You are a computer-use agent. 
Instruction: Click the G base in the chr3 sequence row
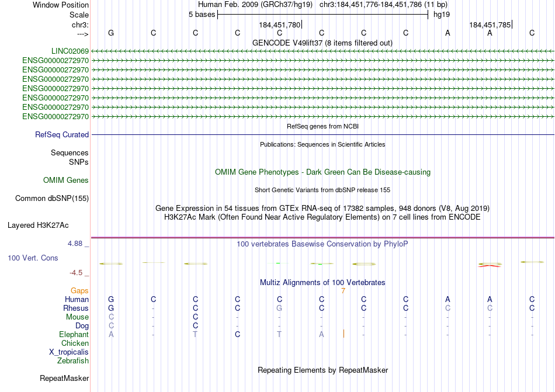tap(111, 33)
